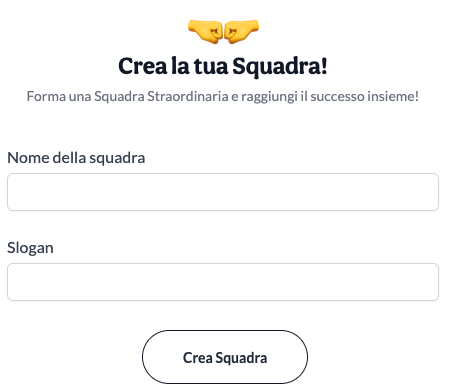Click the rounded outlined button at the bottom of the form
Viewport: 454px width, 390px height.
coord(225,357)
